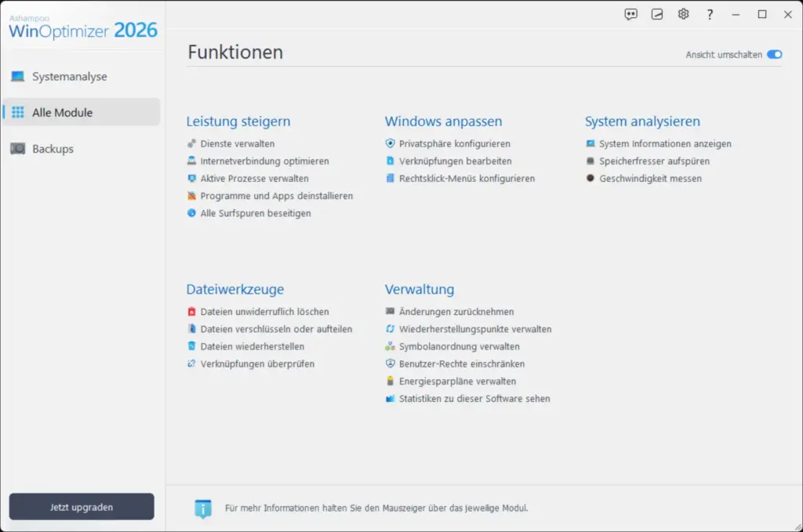803x532 pixels.
Task: Click the question mark help icon
Action: 709,13
